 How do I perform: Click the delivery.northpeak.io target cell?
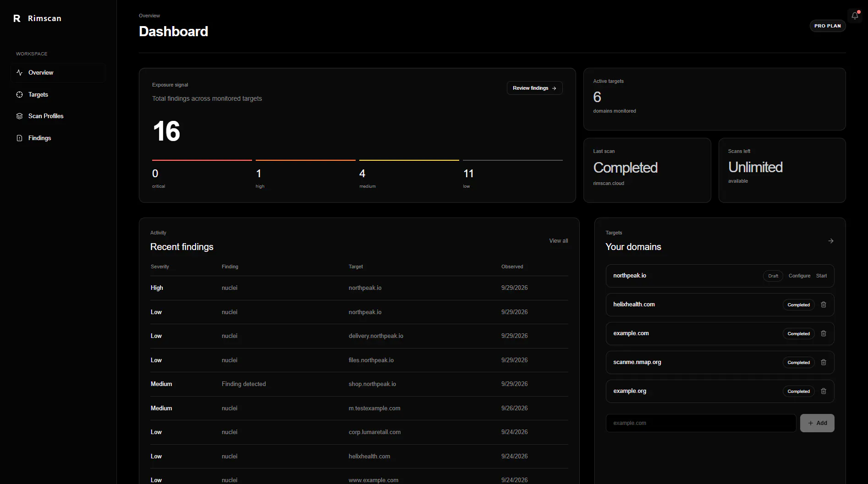[x=376, y=336]
